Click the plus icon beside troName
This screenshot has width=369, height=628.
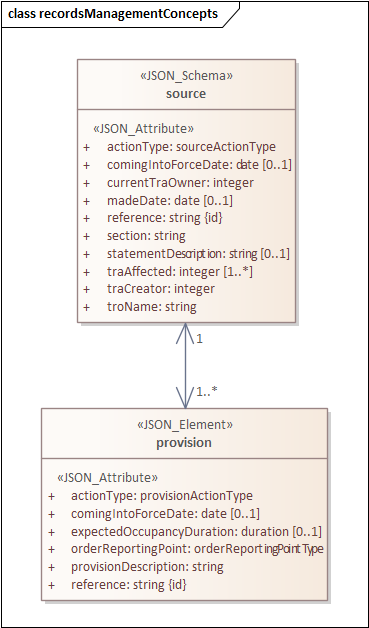tap(86, 308)
